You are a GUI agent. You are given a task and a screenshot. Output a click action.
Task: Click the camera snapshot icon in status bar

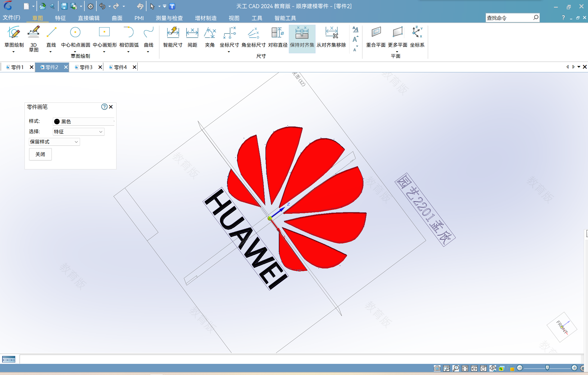tap(437, 368)
